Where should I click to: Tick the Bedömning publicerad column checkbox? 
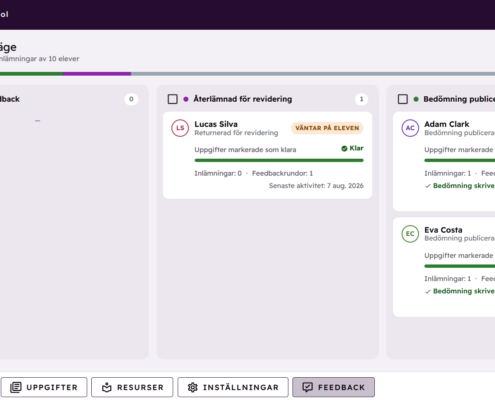point(403,99)
